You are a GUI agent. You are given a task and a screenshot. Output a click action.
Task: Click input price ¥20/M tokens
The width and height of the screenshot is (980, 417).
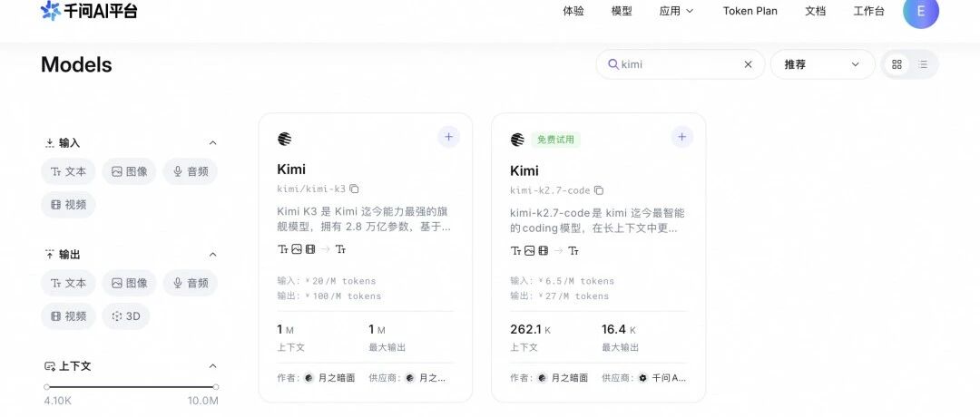click(x=327, y=281)
